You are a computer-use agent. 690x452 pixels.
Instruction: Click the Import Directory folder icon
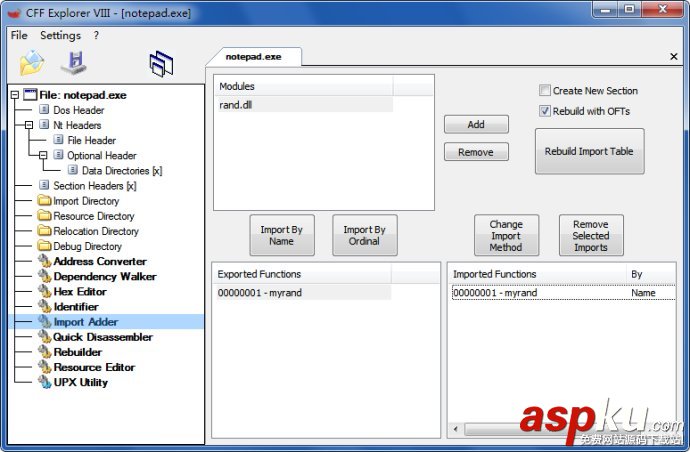point(44,201)
